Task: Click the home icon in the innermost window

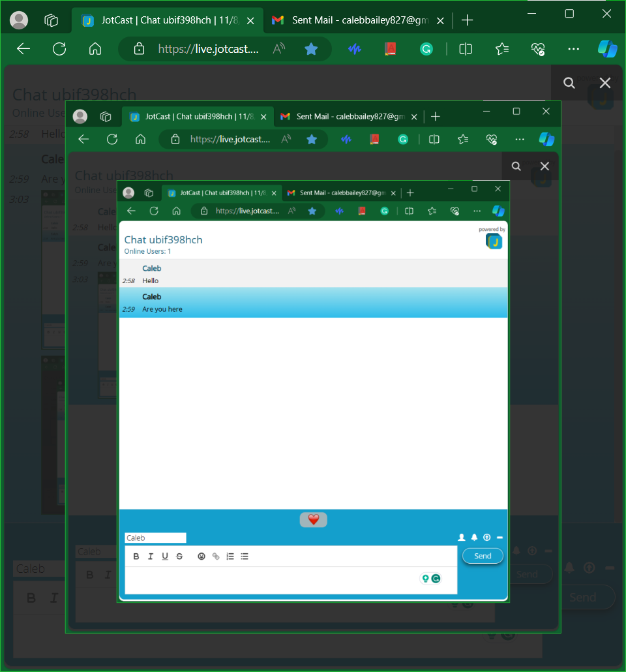Action: pos(176,211)
